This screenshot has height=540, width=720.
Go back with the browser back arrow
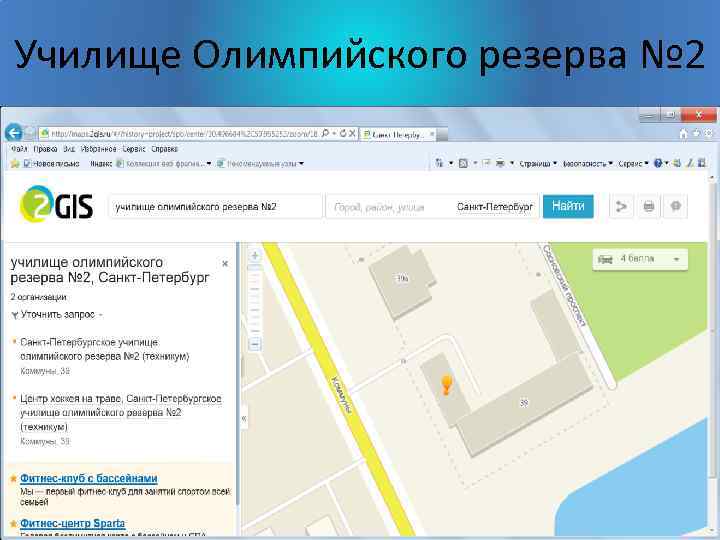point(14,133)
